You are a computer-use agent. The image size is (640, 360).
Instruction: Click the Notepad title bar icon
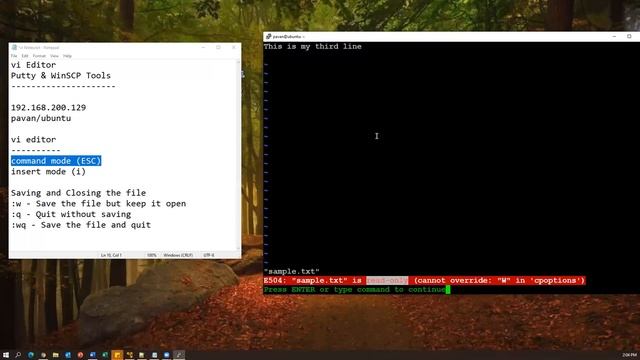coord(14,47)
